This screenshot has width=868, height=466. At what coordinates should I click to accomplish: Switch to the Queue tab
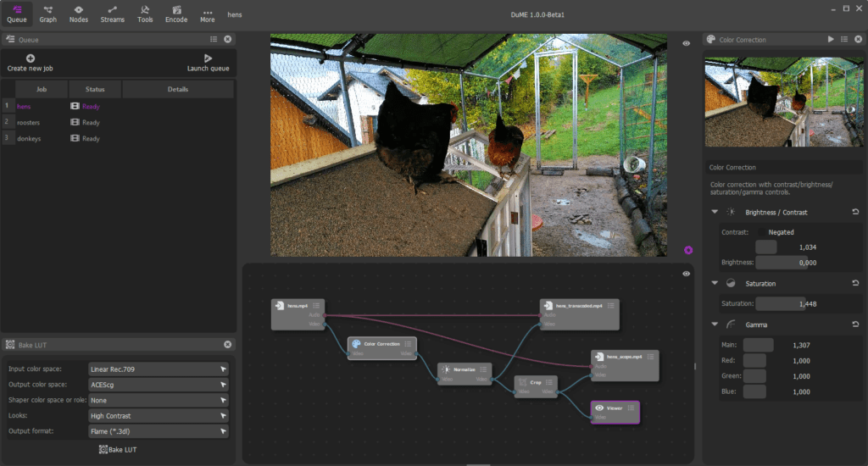[17, 14]
